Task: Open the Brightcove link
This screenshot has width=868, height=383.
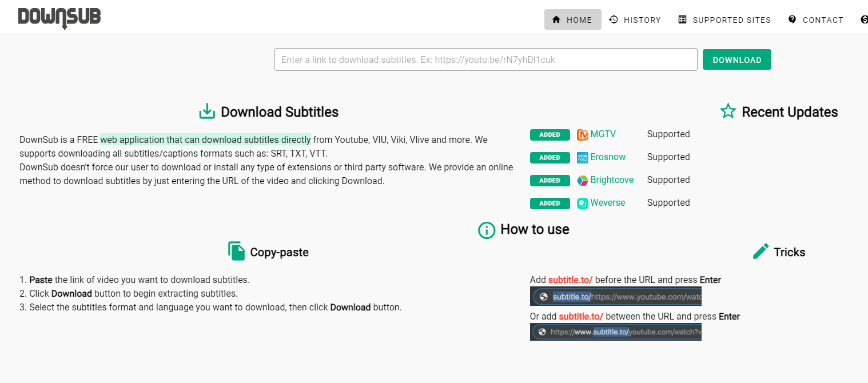Action: point(612,180)
